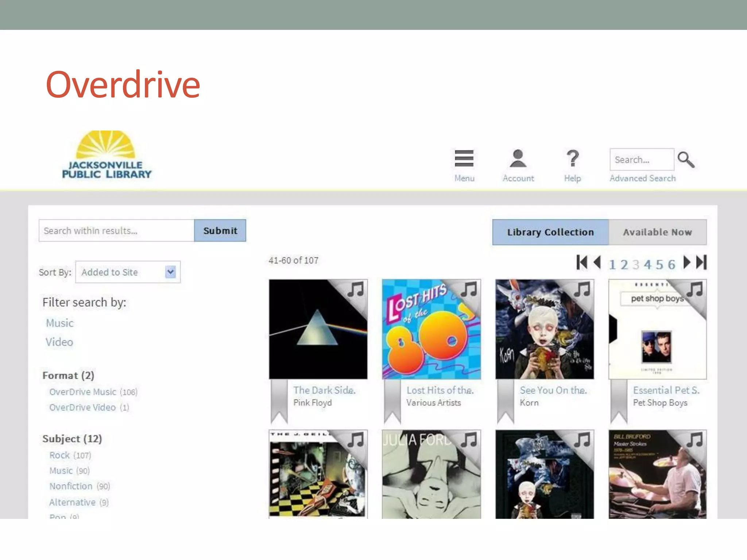Filter search by Music
The image size is (747, 560).
[x=60, y=323]
